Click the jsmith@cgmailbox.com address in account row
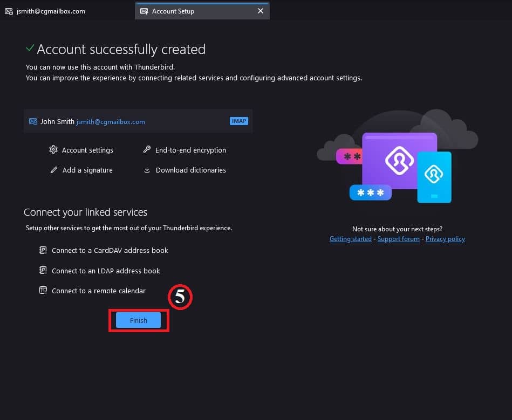The width and height of the screenshot is (512, 420). coord(111,122)
